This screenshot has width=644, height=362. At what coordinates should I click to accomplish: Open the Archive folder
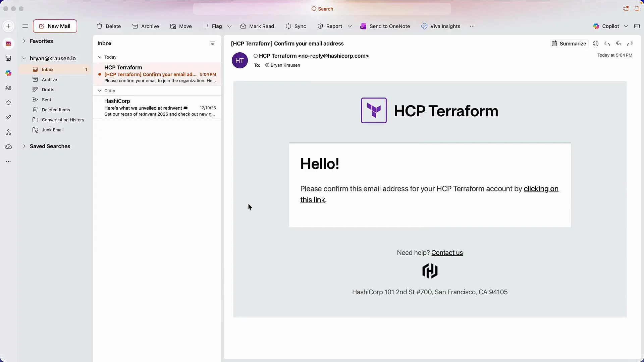click(x=55, y=79)
